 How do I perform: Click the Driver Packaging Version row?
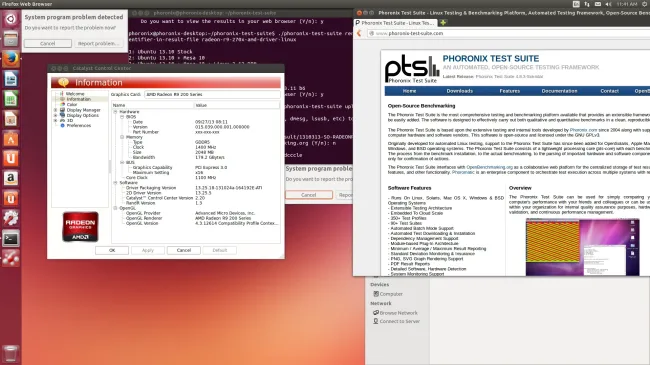coord(195,188)
